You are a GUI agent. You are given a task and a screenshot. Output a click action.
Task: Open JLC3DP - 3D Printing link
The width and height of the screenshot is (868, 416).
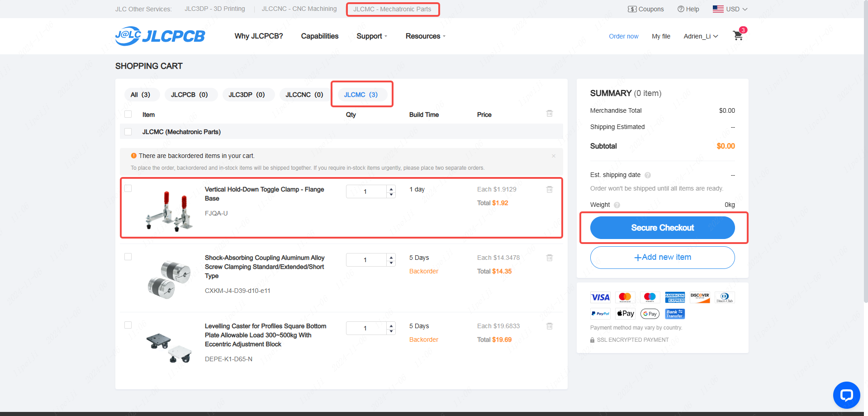[215, 9]
